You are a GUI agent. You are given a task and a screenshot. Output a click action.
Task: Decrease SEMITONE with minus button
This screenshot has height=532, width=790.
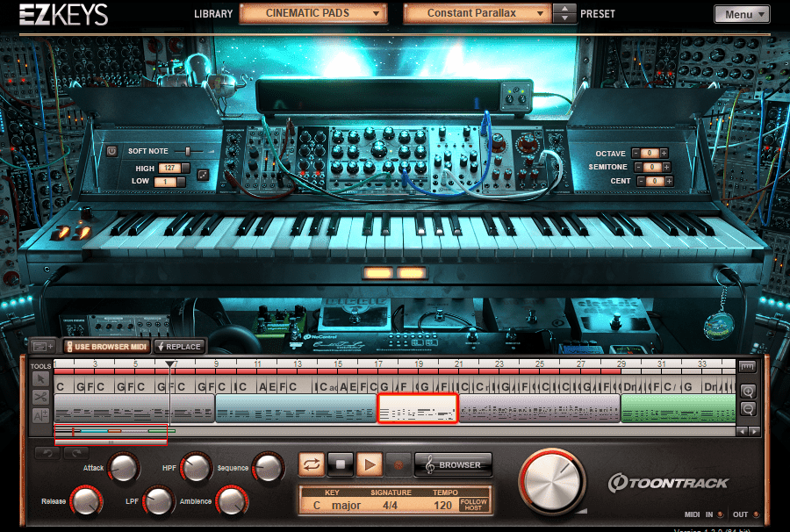639,167
